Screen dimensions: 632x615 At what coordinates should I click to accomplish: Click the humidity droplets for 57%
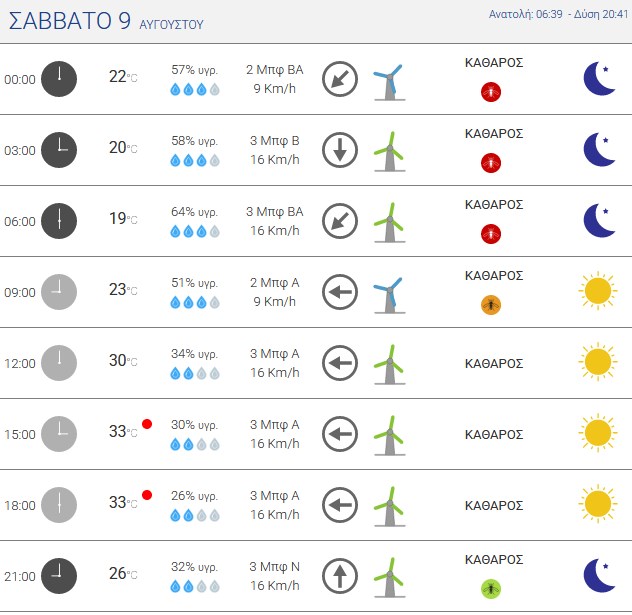pyautogui.click(x=195, y=89)
